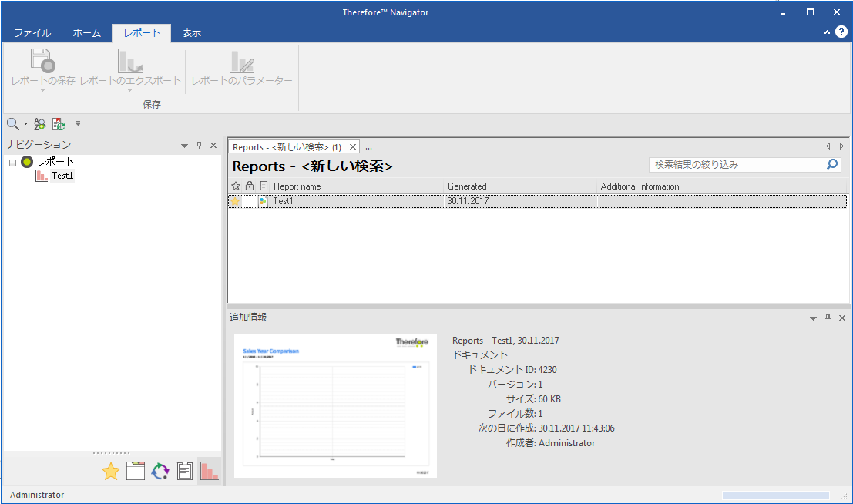Open the Reports chart icon in navigation bar
This screenshot has width=853, height=504.
(x=209, y=471)
